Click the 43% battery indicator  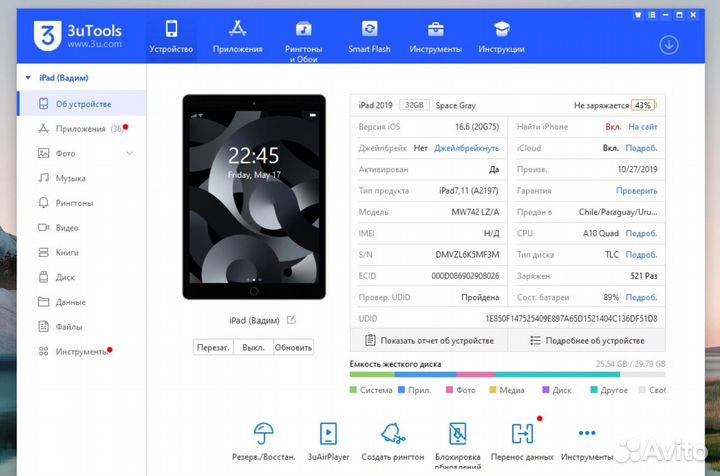[644, 105]
